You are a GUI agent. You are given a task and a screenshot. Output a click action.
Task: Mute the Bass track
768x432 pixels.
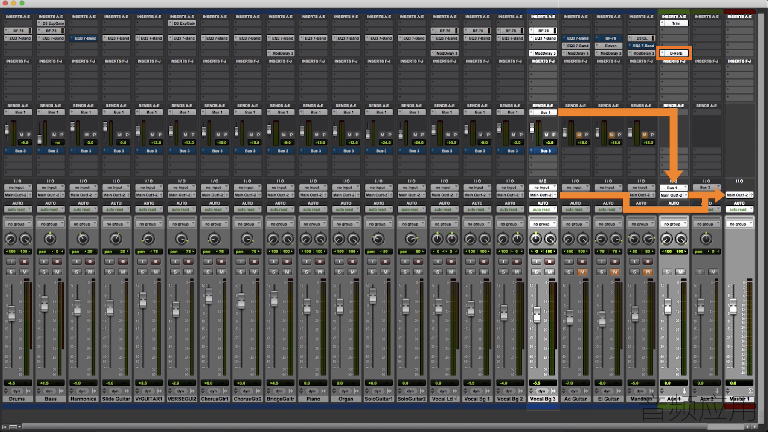coord(56,271)
